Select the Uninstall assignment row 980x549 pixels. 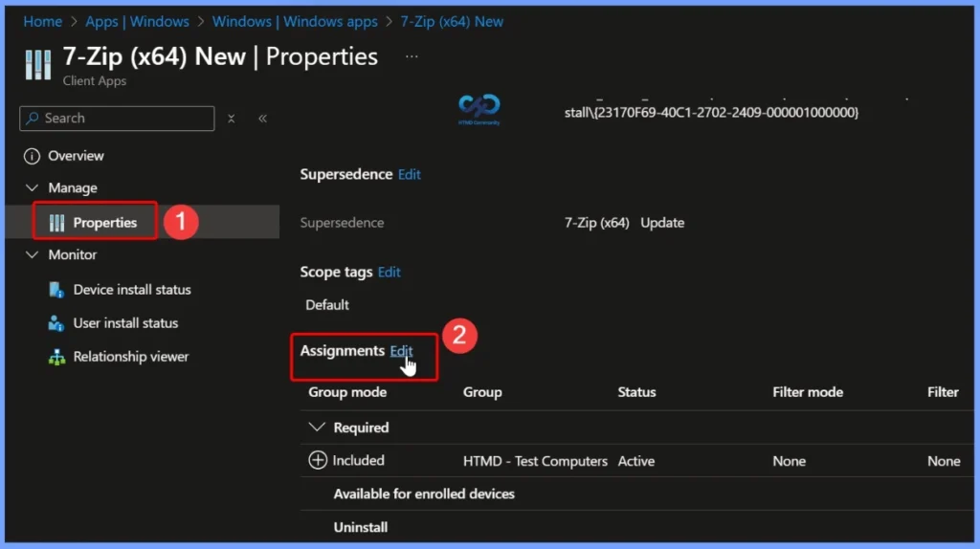click(x=361, y=527)
